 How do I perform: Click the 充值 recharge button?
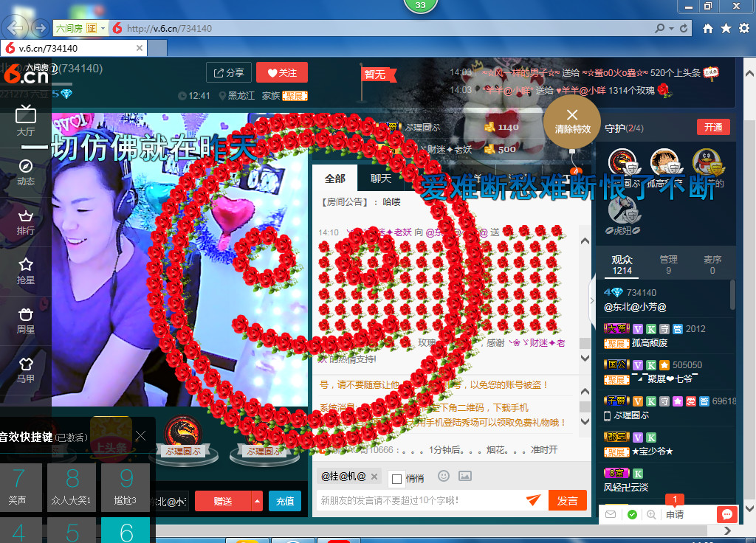pyautogui.click(x=285, y=501)
